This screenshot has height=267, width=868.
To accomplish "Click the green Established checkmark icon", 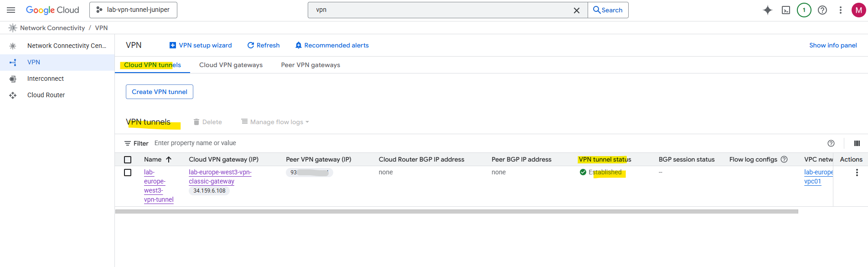I will click(583, 172).
